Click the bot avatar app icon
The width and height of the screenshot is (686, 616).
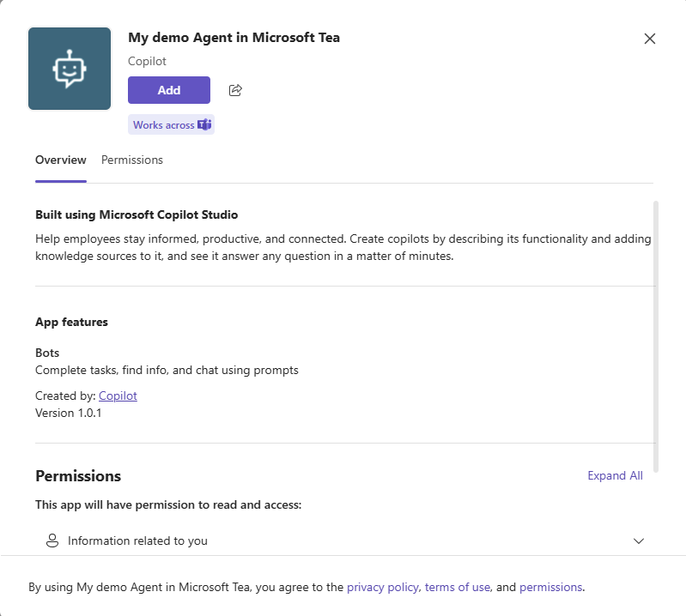[70, 69]
